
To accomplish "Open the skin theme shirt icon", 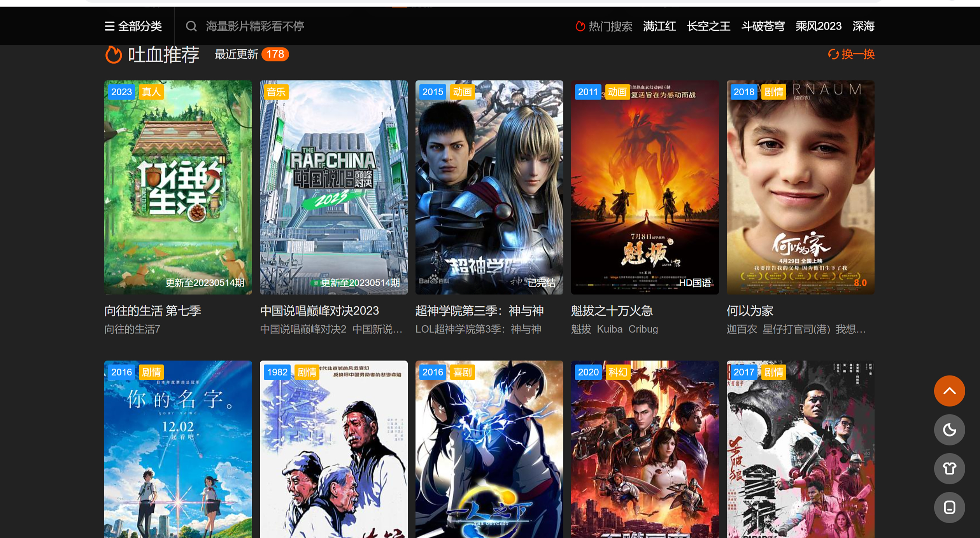I will pos(949,468).
